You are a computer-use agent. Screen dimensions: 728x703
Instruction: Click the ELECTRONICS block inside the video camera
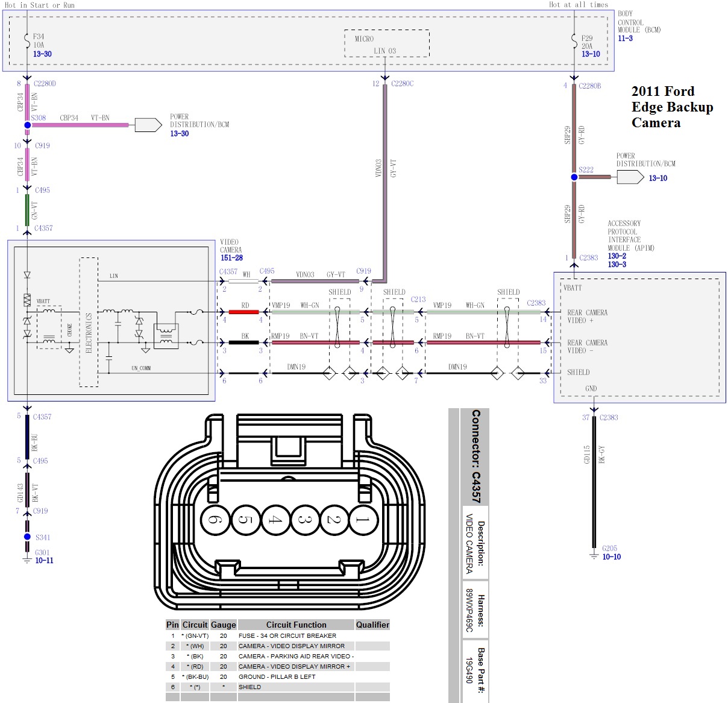89,323
